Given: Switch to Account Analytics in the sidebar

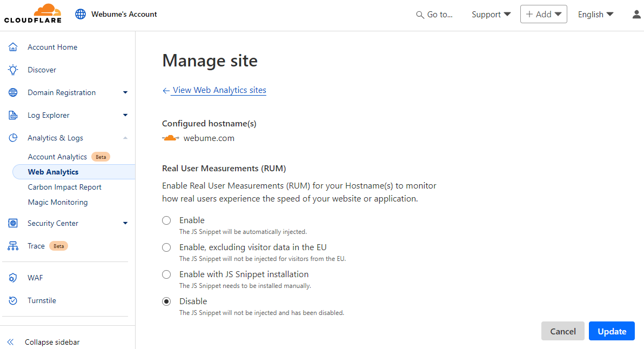Looking at the screenshot, I should coord(57,157).
